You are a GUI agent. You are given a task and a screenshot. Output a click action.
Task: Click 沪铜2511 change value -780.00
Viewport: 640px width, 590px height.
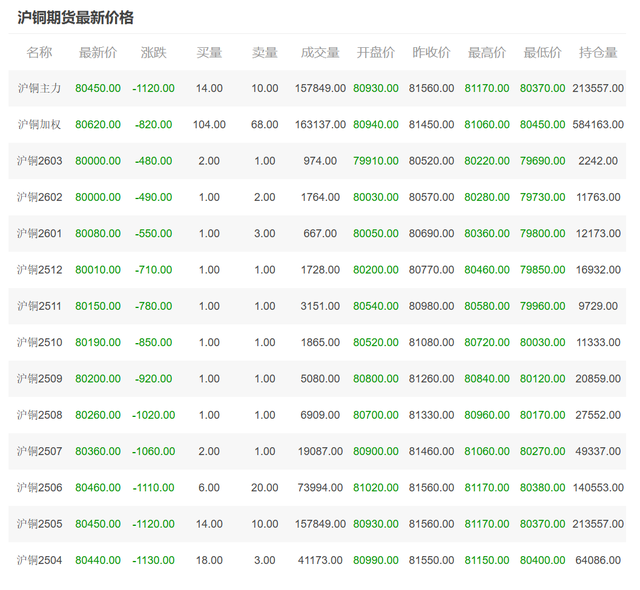(153, 306)
